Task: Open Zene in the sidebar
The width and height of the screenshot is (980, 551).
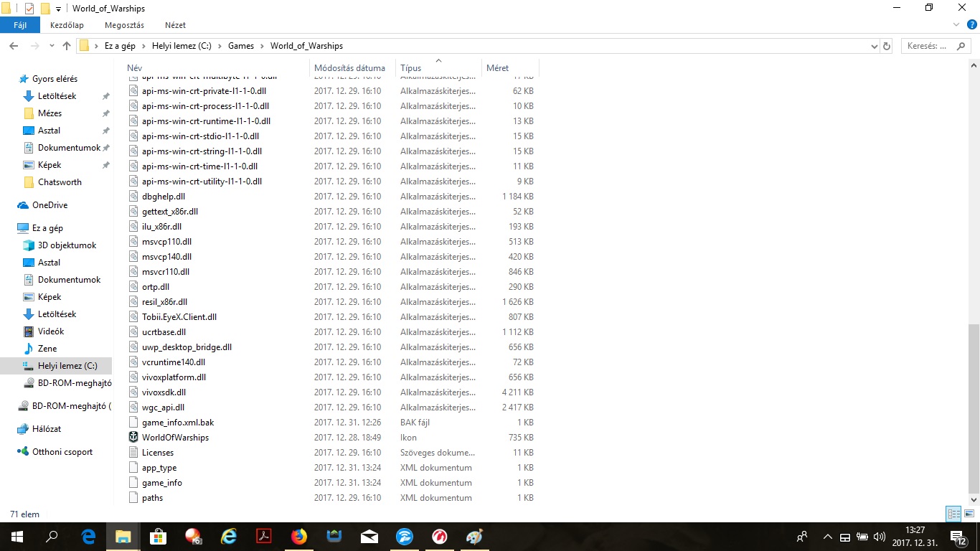Action: tap(47, 349)
